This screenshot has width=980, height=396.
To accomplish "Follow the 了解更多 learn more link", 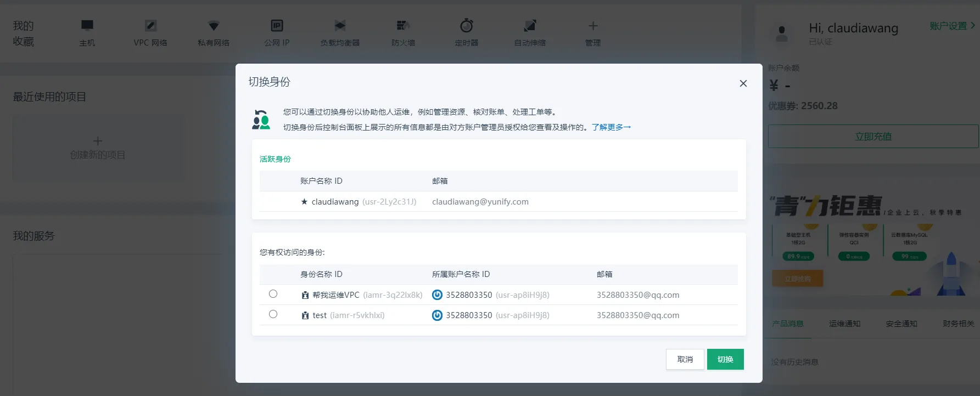I will pyautogui.click(x=611, y=127).
